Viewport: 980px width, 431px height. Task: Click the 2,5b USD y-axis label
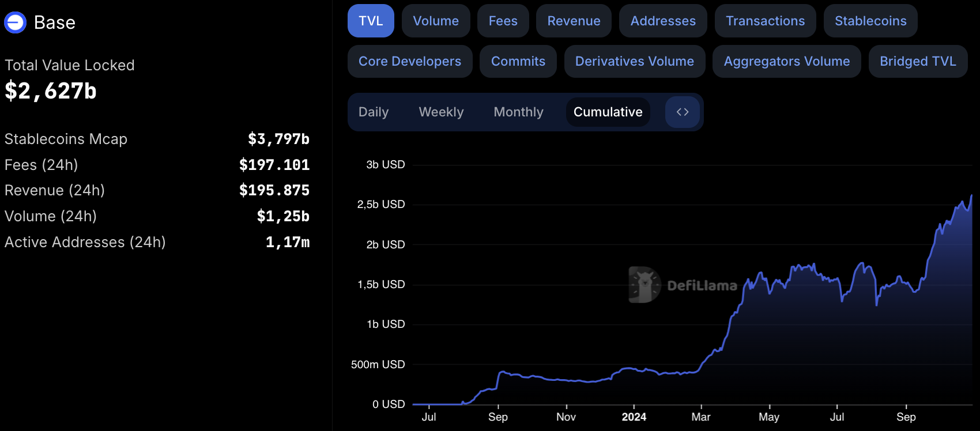coord(381,205)
